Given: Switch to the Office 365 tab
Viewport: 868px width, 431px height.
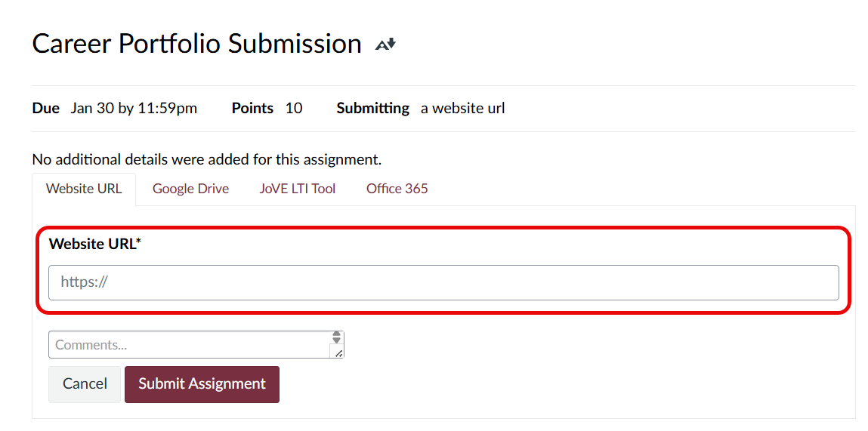Looking at the screenshot, I should point(397,189).
